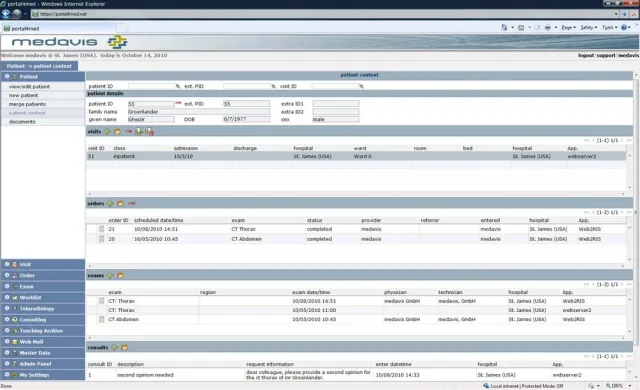Open order folder icon in orders header
This screenshot has width=640, height=390.
click(x=120, y=204)
